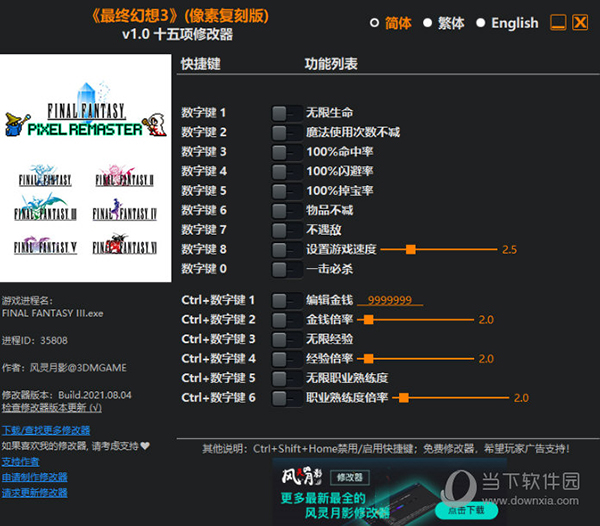Click the 作者: 风灵月影@3DMGAME text
Viewport: 600px width, 526px height.
pos(64,368)
